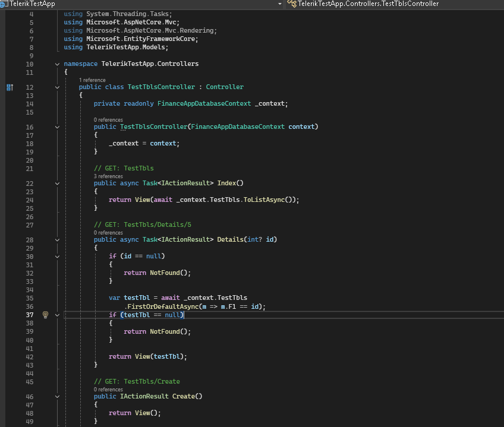Click '0 references' CodeLens above Details method
This screenshot has height=427, width=504.
coord(108,233)
